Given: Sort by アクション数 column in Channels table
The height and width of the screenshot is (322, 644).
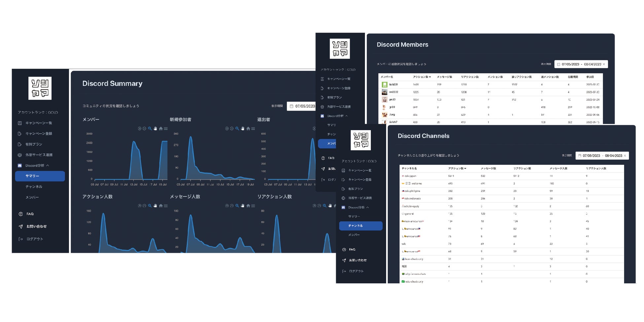Looking at the screenshot, I should 457,168.
